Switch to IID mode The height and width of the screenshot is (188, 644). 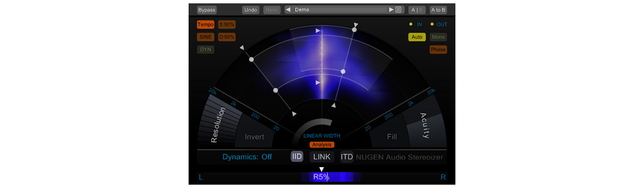(x=297, y=157)
